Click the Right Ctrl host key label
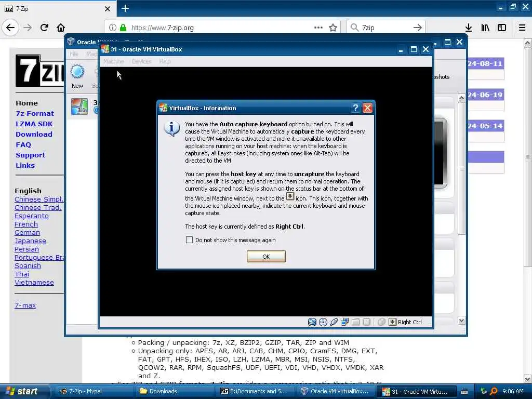This screenshot has height=399, width=532. pos(410,322)
